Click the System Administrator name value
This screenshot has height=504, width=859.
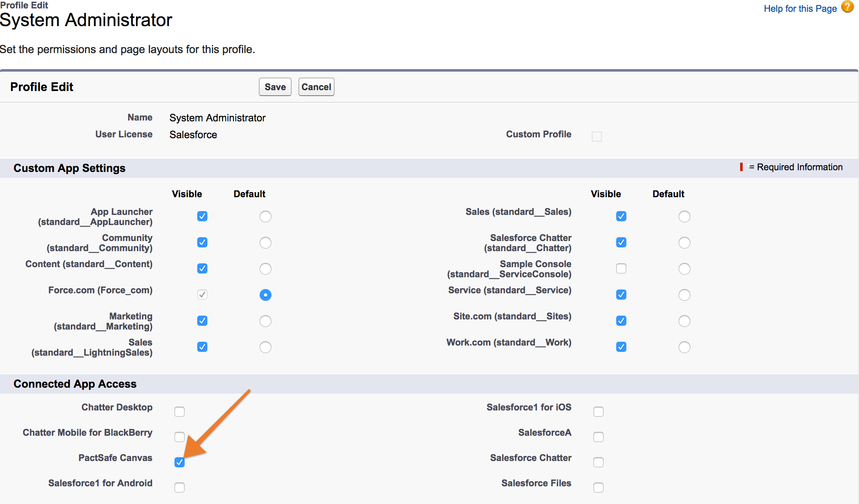coord(217,118)
